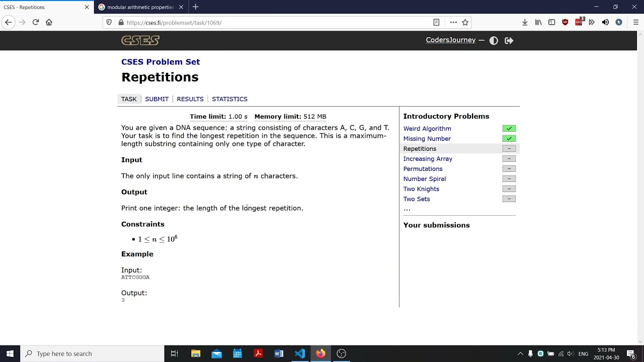644x362 pixels.
Task: Click dash status icon for Two Sets
Action: (x=509, y=199)
